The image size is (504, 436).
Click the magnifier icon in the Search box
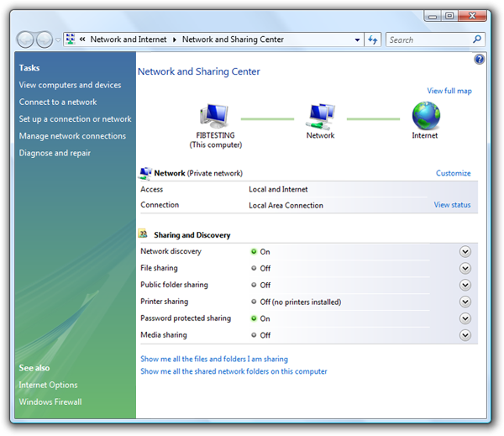click(x=477, y=39)
